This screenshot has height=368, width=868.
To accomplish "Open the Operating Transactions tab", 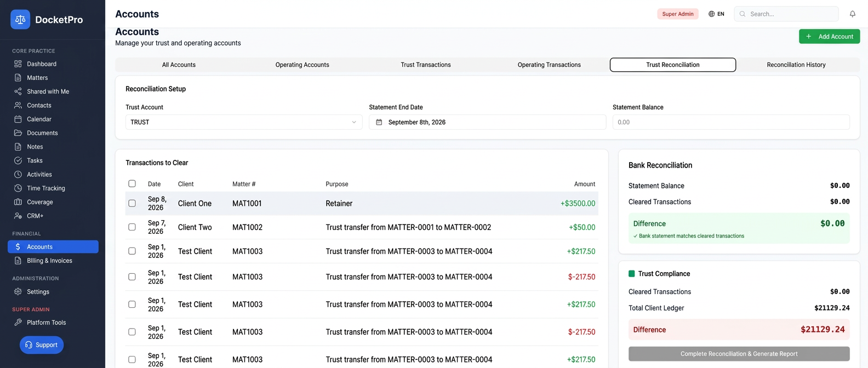I will tap(549, 65).
